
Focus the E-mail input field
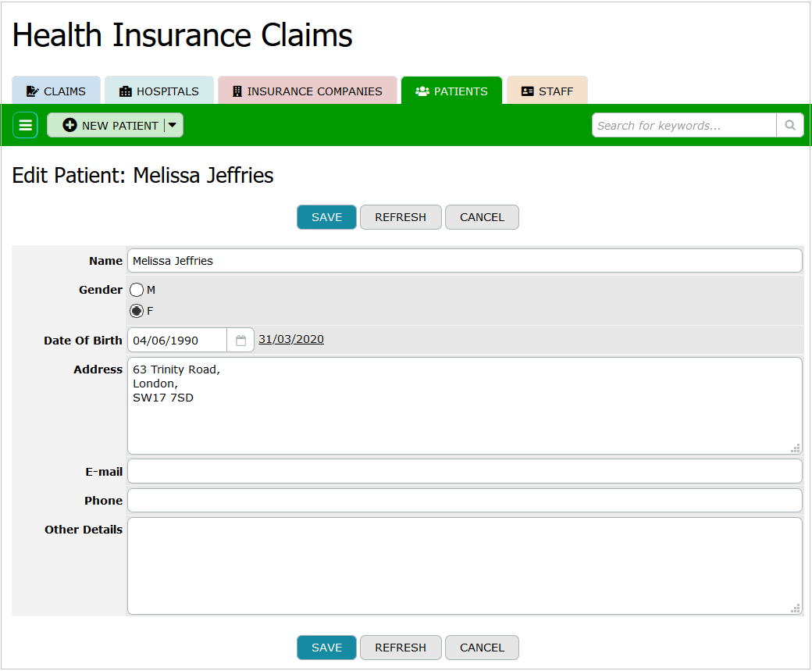465,471
